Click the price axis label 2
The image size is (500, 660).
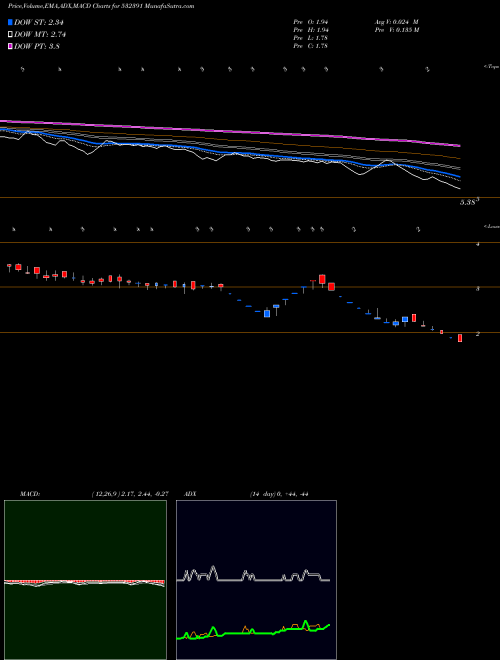pos(477,334)
